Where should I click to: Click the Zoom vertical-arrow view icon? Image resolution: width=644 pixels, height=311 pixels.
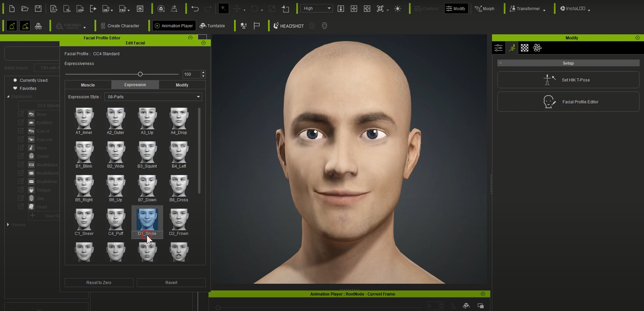(x=341, y=9)
